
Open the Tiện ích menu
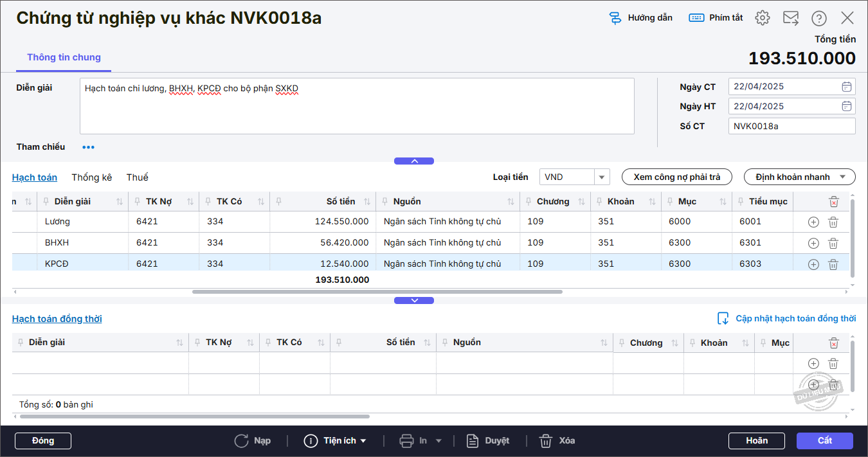[335, 441]
